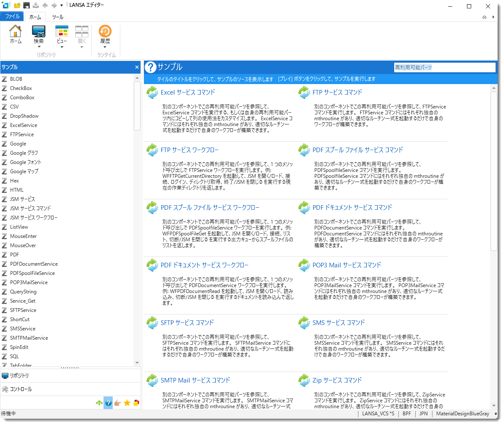Click JPN in the status bar
The width and height of the screenshot is (504, 425).
(x=423, y=414)
